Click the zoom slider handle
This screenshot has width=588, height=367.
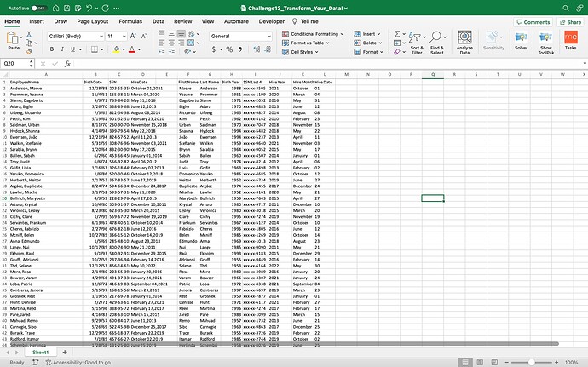[x=531, y=362]
